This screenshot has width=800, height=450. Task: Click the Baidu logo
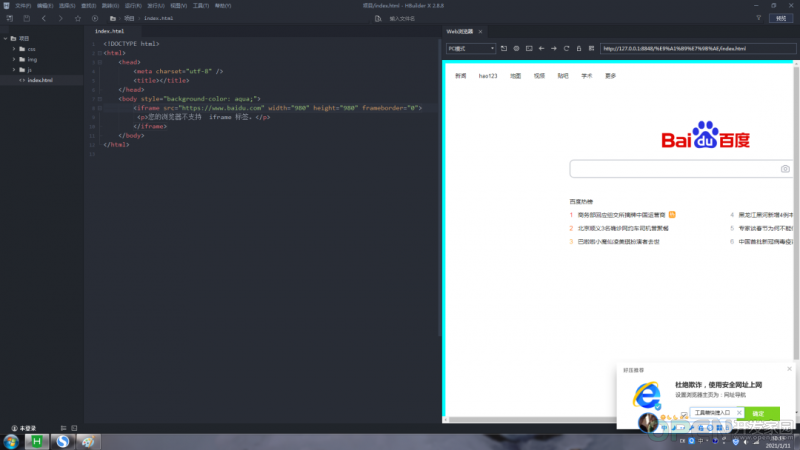point(705,135)
